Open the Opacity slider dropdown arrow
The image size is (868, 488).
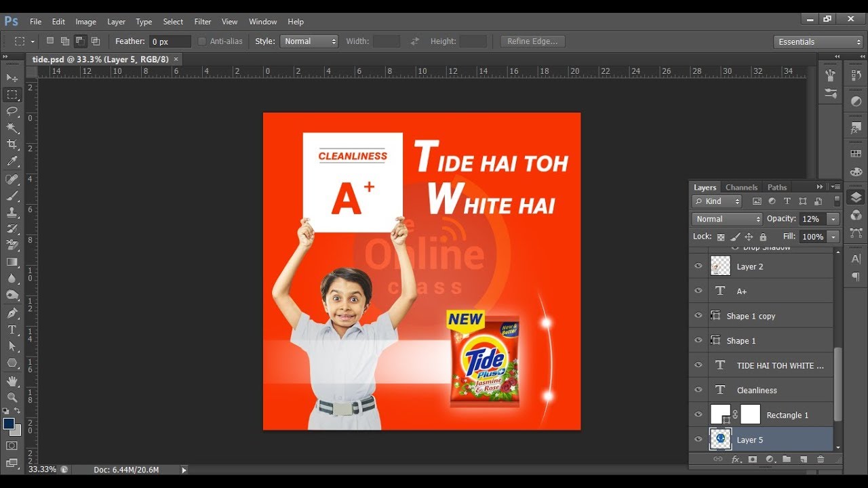[833, 219]
